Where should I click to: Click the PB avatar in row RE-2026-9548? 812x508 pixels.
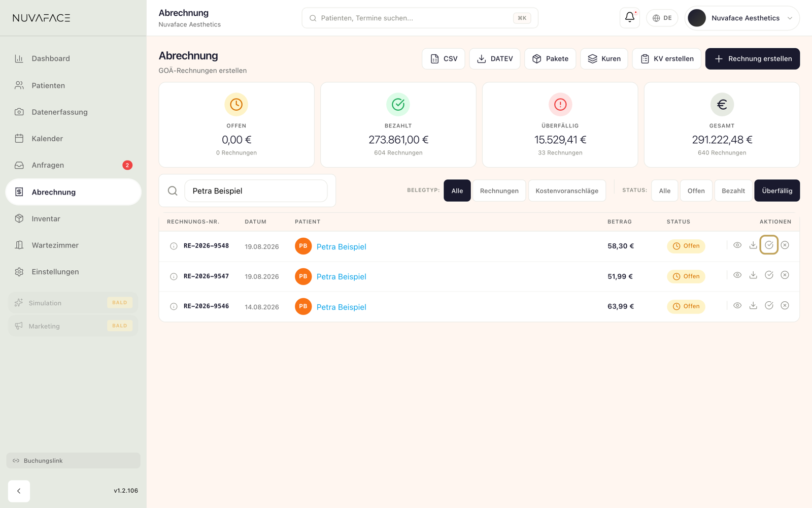[303, 246]
